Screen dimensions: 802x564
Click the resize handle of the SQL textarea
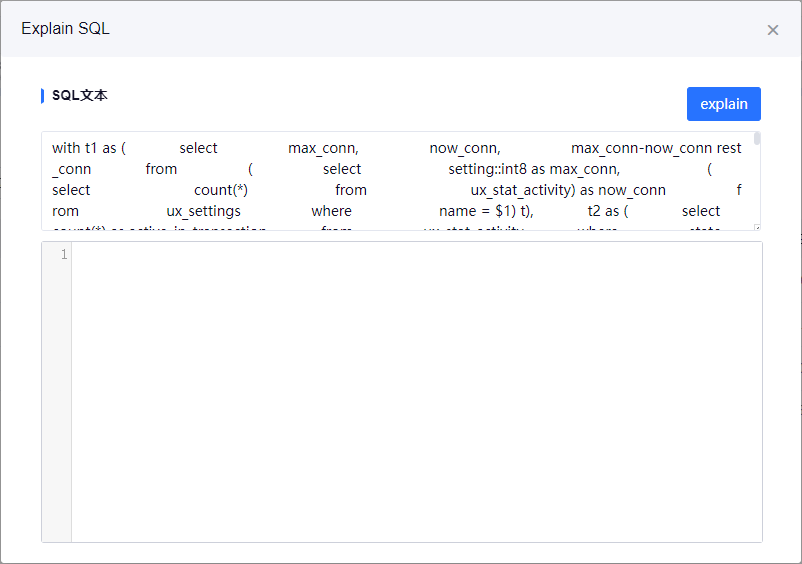tap(756, 227)
